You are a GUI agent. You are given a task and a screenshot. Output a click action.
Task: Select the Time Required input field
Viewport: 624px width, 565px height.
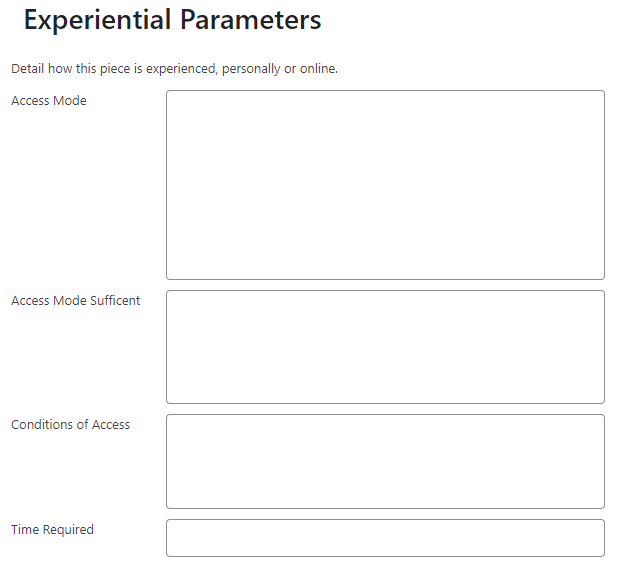[x=385, y=538]
